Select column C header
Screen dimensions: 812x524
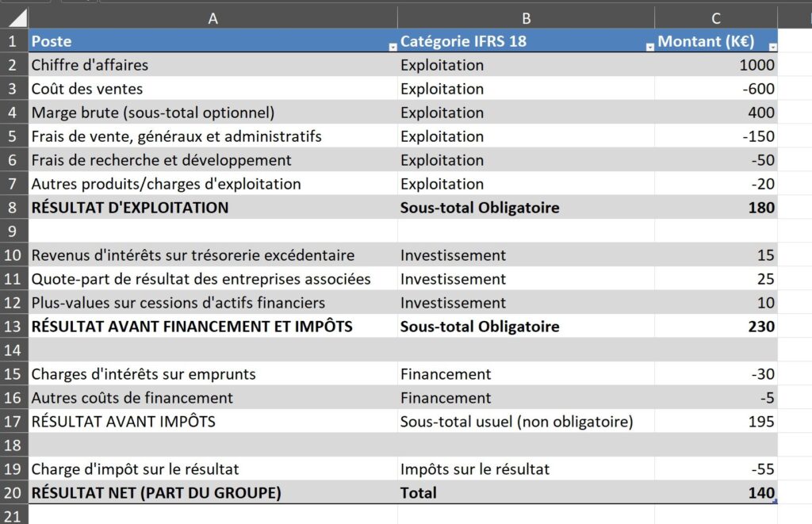click(x=716, y=18)
